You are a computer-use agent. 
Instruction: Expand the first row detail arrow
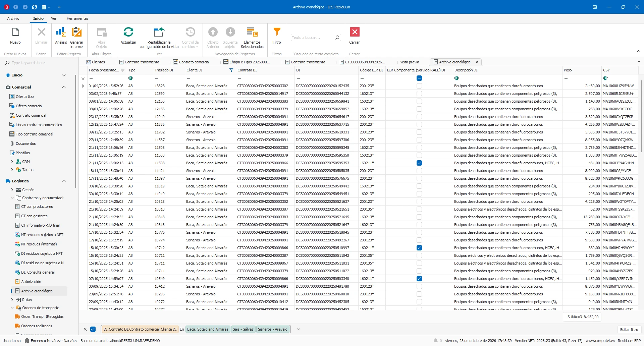coord(83,86)
